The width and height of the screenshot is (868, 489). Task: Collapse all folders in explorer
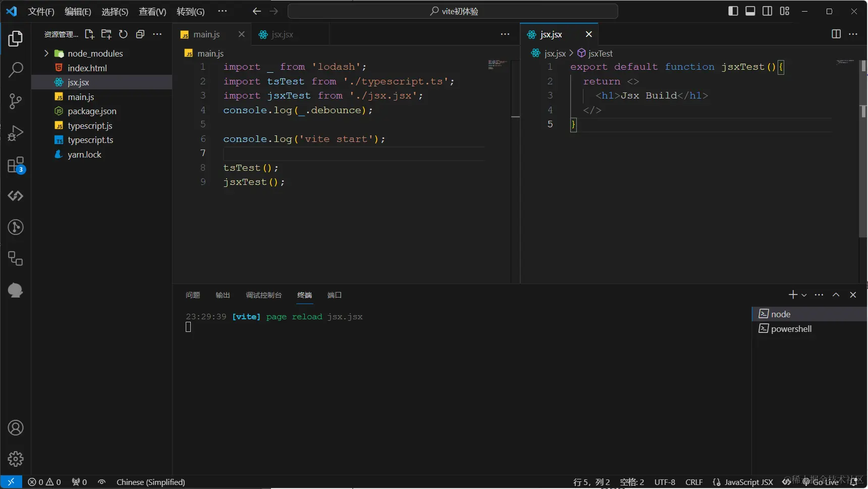tap(140, 34)
